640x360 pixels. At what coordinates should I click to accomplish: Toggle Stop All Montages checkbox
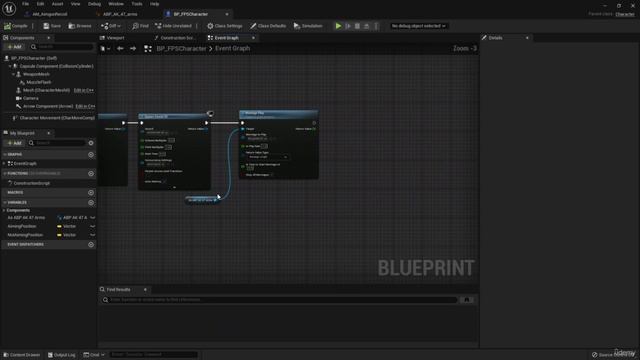pyautogui.click(x=271, y=175)
